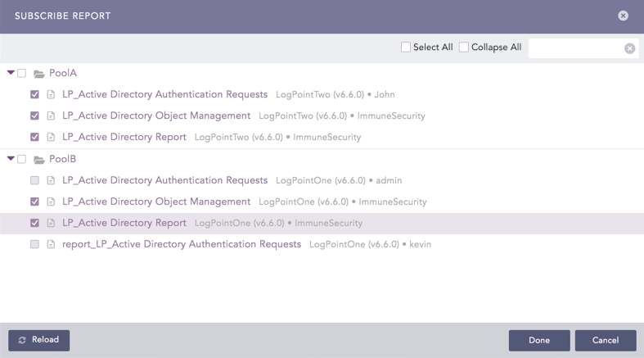Click document icon for PoolA Active Directory Report

(x=51, y=138)
